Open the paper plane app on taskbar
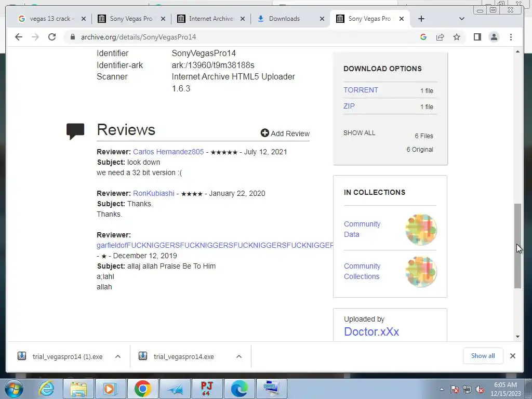 tap(175, 389)
